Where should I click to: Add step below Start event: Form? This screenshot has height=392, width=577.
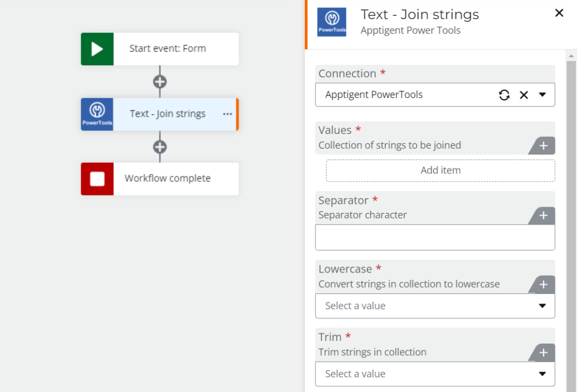[x=159, y=82]
